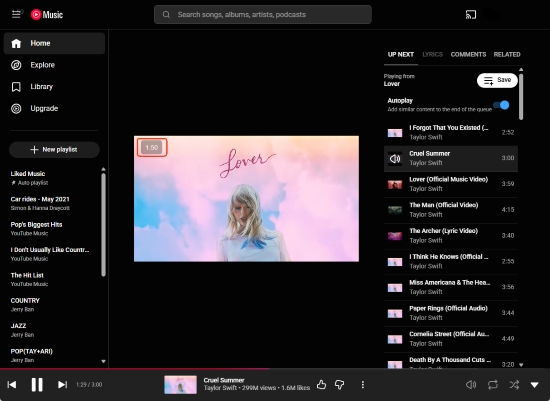This screenshot has height=401, width=550.
Task: Open the COUNTRY playlist
Action: (x=54, y=305)
